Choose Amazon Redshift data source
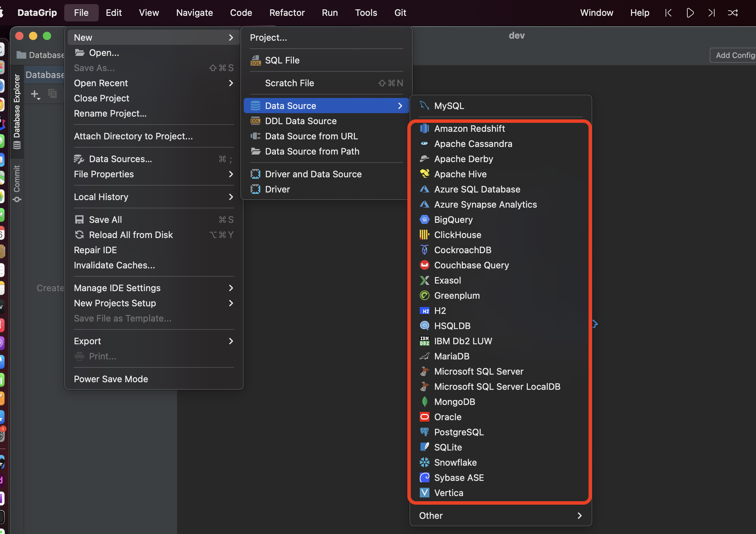 coord(501,129)
